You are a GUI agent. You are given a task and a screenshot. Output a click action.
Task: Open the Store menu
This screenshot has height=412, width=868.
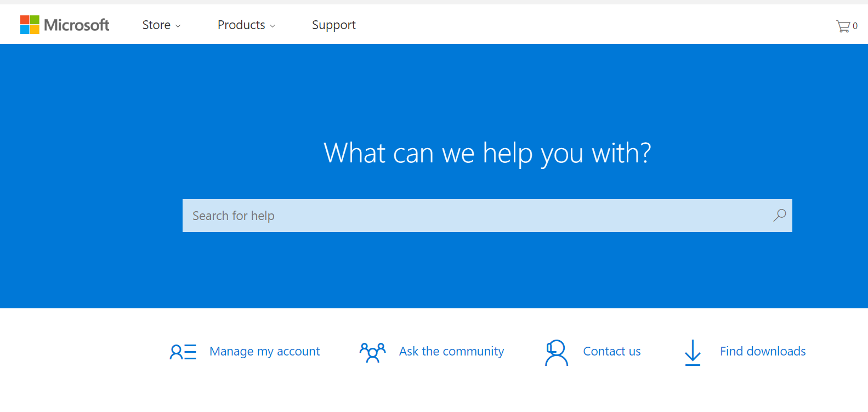tap(156, 25)
